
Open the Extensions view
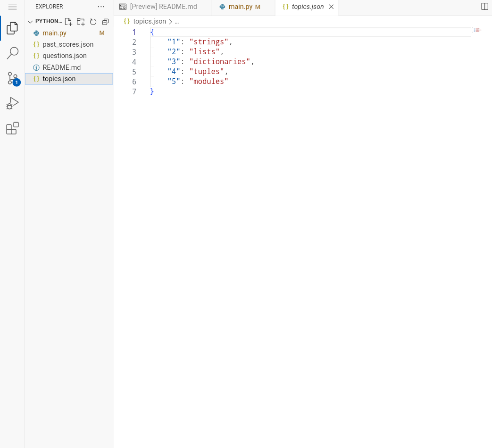tap(13, 128)
